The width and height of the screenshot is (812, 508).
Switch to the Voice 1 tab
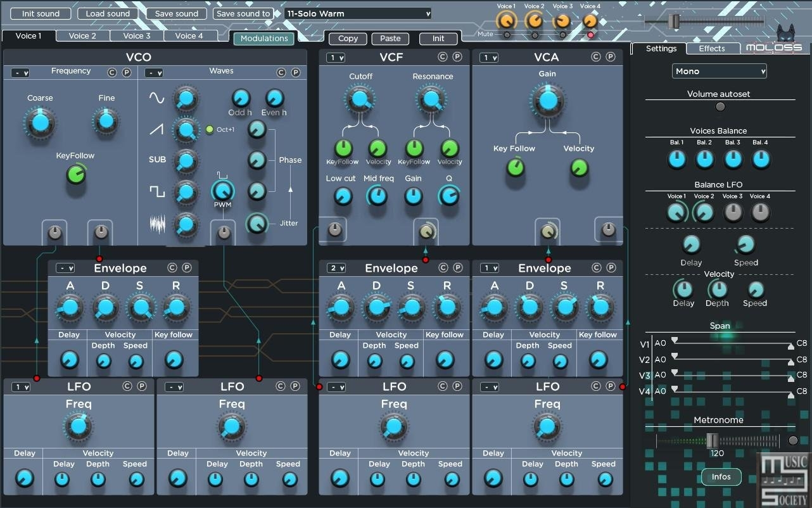tap(29, 36)
